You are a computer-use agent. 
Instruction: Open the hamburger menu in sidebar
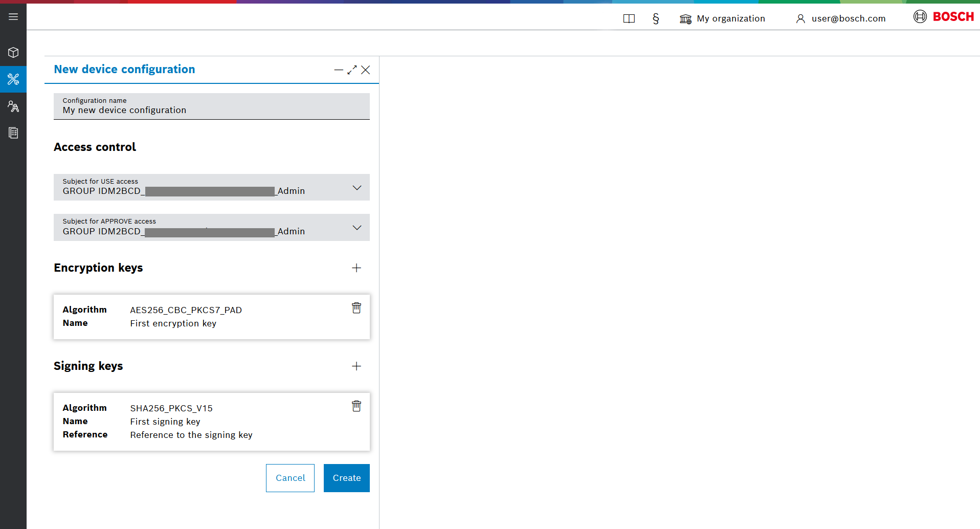pos(13,17)
